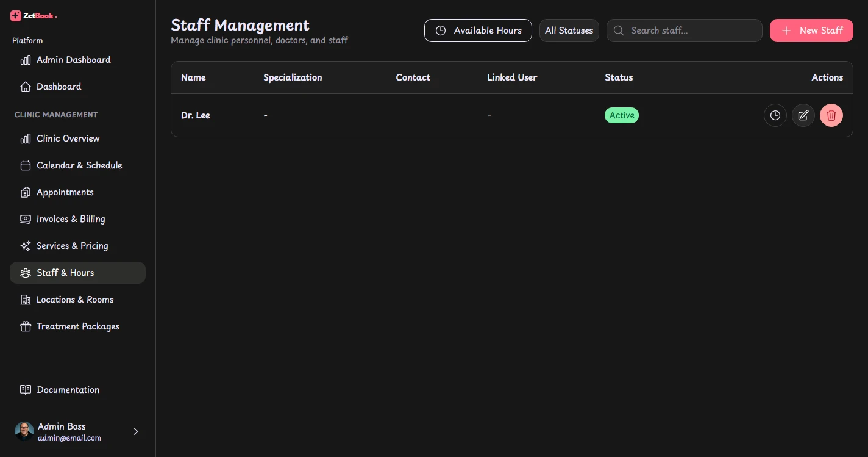This screenshot has width=868, height=457.
Task: Click the Calendar & Schedule calendar icon
Action: click(26, 165)
